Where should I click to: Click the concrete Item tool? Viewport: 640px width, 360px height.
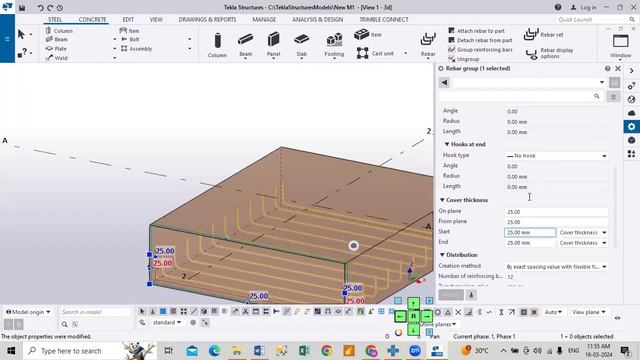[367, 35]
